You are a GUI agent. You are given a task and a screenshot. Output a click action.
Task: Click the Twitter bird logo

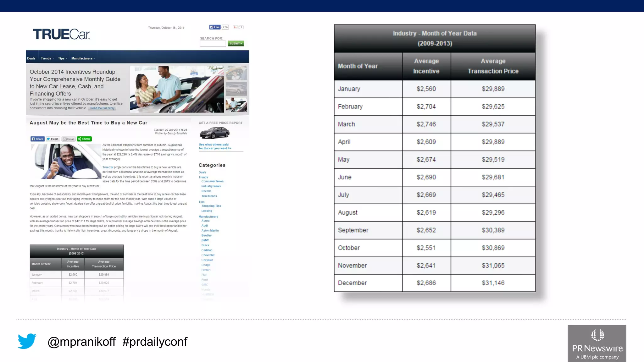pyautogui.click(x=27, y=341)
